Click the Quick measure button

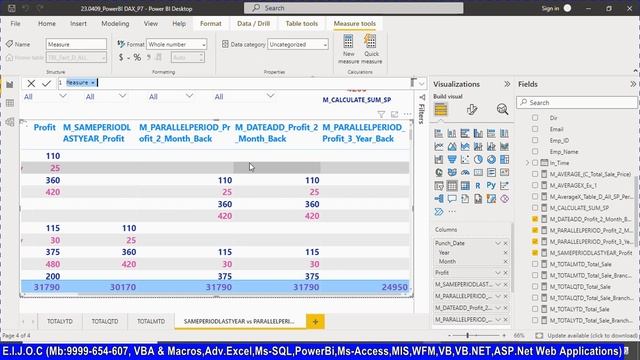point(371,49)
